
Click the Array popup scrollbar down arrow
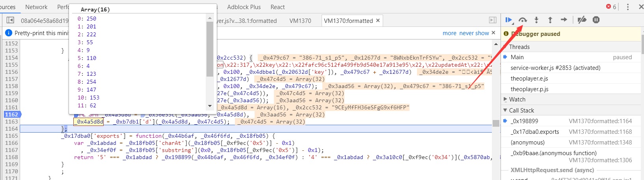[210, 106]
